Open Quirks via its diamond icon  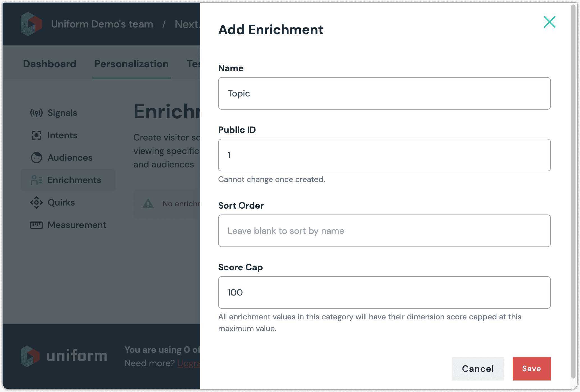pyautogui.click(x=36, y=202)
